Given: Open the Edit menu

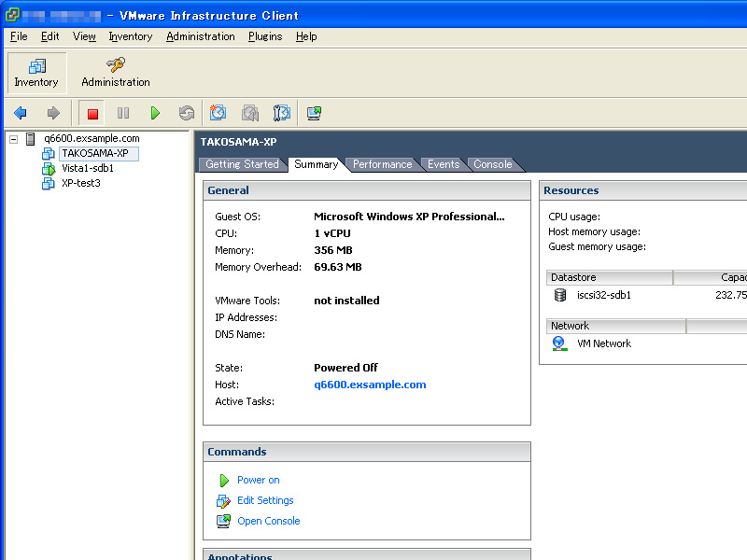Looking at the screenshot, I should [x=50, y=36].
